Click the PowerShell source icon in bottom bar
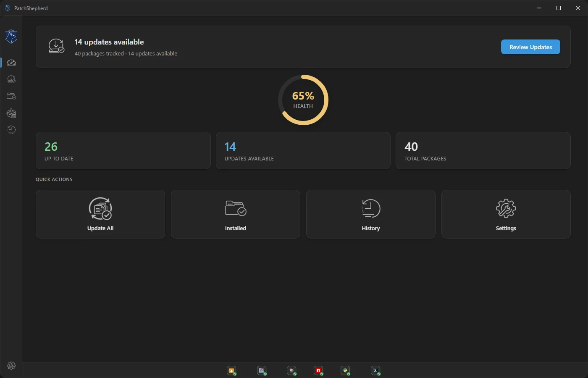588x378 pixels. (x=375, y=370)
